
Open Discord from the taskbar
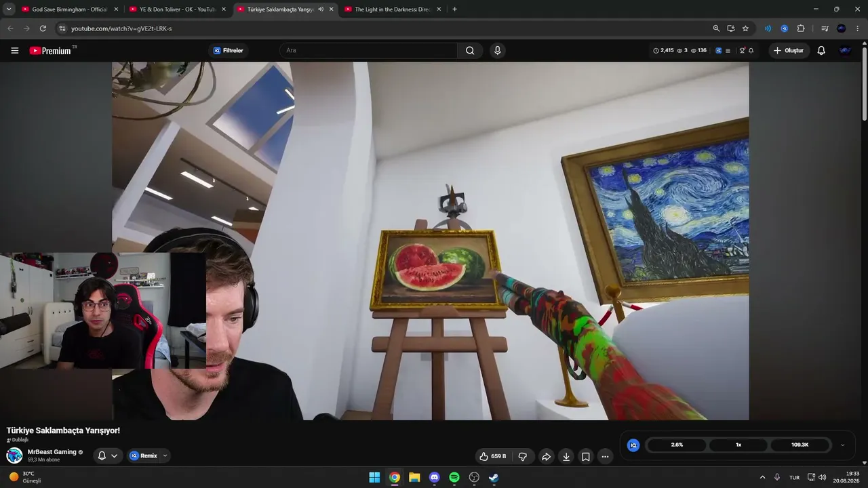click(434, 477)
